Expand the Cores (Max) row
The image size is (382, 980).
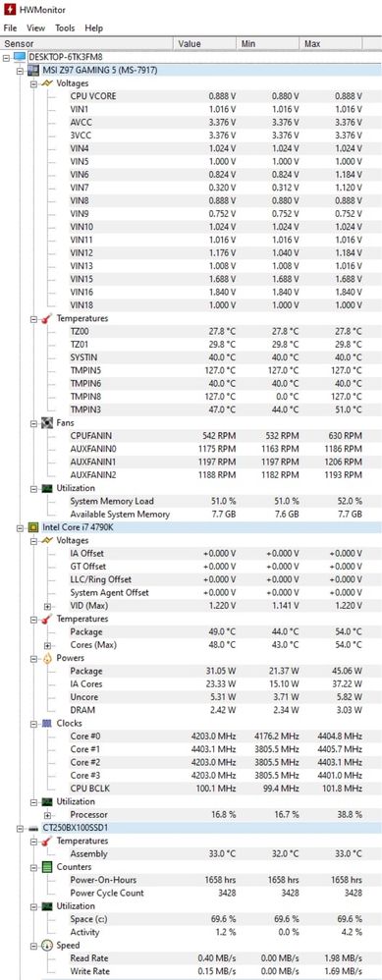[x=47, y=645]
